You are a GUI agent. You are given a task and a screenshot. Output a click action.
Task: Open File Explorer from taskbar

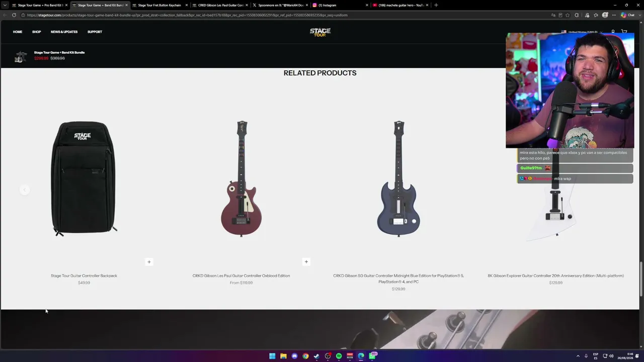click(x=283, y=356)
